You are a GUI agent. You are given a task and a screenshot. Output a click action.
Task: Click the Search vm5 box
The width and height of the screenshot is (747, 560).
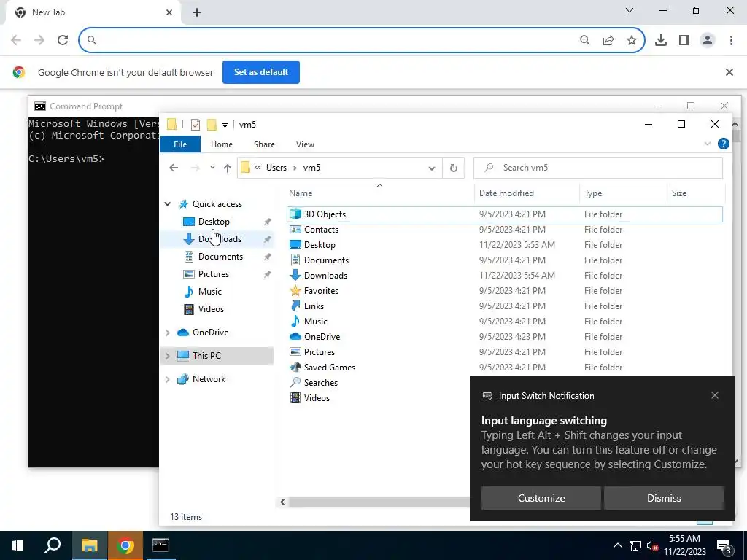pyautogui.click(x=598, y=168)
